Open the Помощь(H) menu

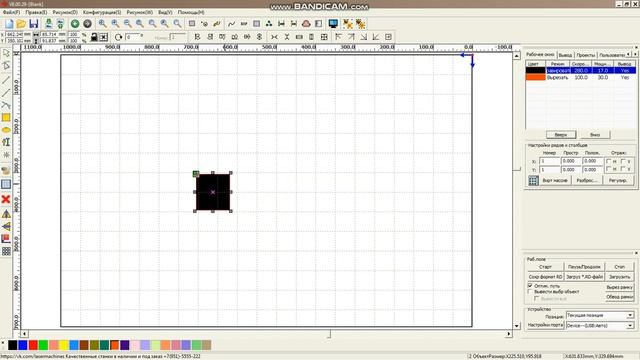tap(191, 12)
